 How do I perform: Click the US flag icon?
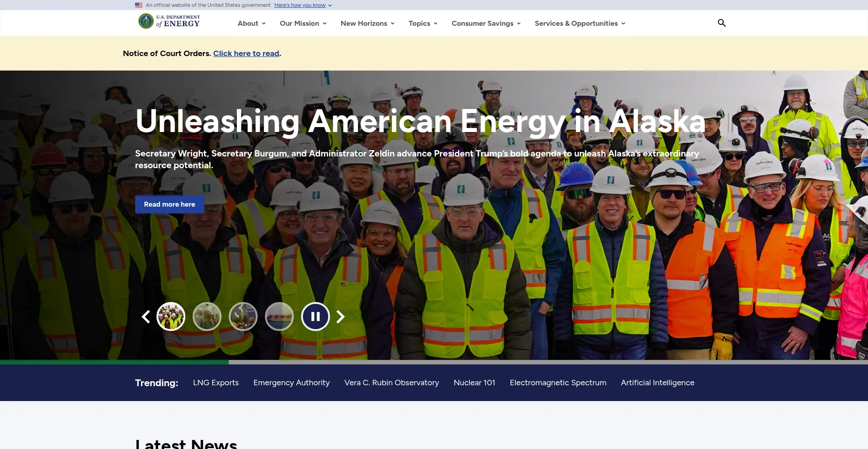point(139,5)
